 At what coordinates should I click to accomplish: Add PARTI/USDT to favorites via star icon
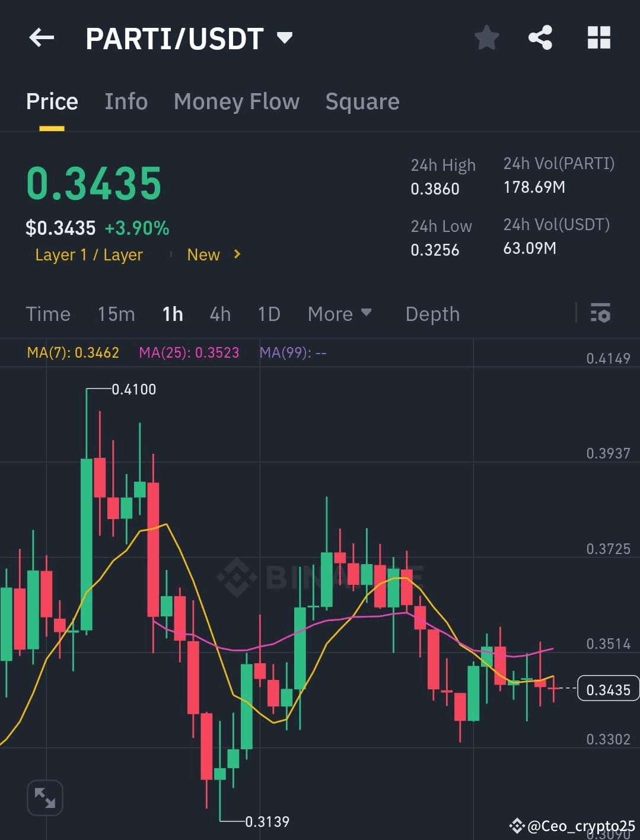[486, 37]
